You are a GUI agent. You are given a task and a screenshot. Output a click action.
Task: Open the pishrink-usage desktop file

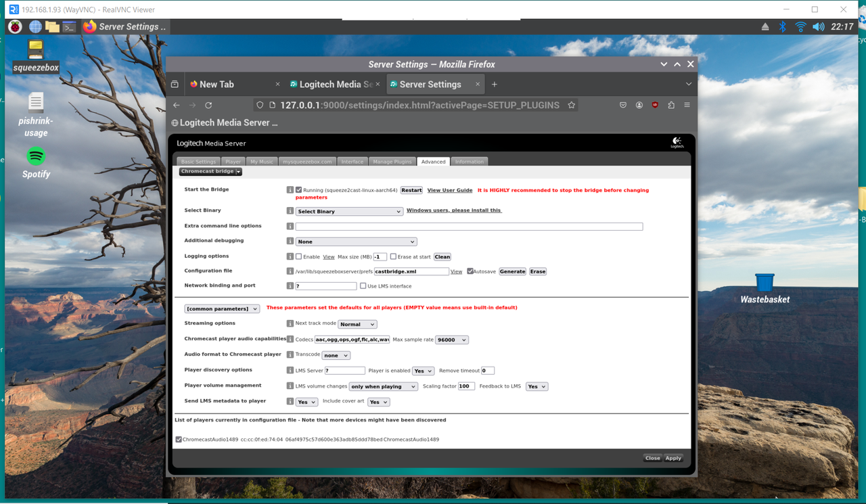pyautogui.click(x=36, y=114)
